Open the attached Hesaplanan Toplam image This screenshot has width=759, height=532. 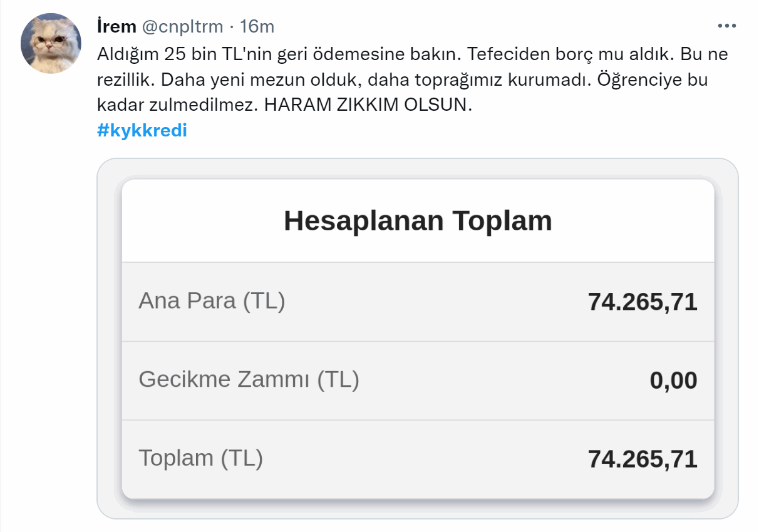[418, 339]
